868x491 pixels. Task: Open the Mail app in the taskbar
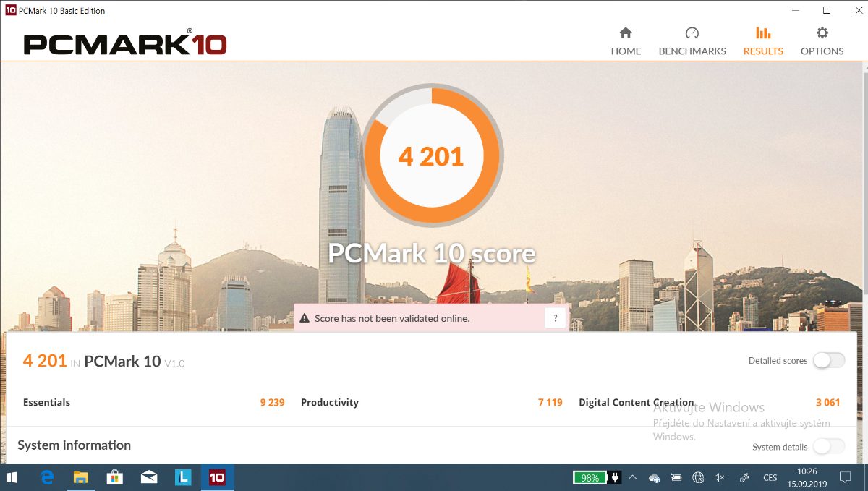tap(149, 477)
